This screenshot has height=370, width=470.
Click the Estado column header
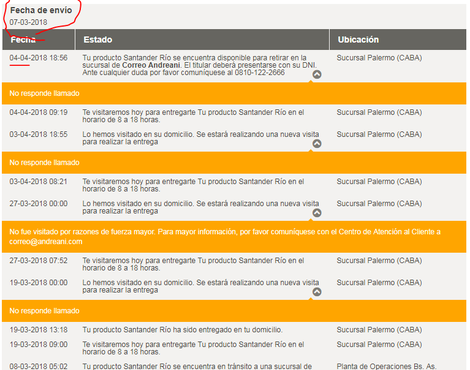(202, 40)
